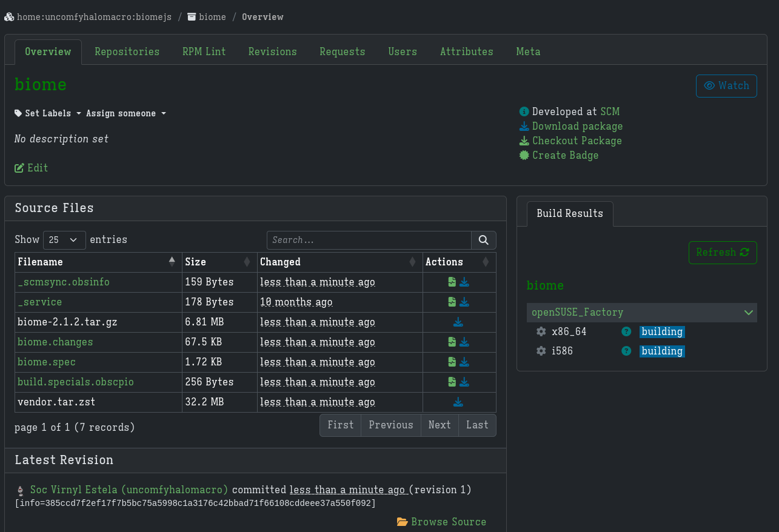Select the Overview tab
The height and width of the screenshot is (532, 779).
(x=48, y=52)
